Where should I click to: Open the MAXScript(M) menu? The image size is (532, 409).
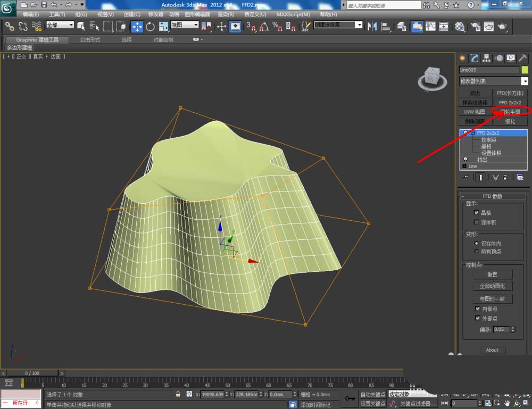293,14
